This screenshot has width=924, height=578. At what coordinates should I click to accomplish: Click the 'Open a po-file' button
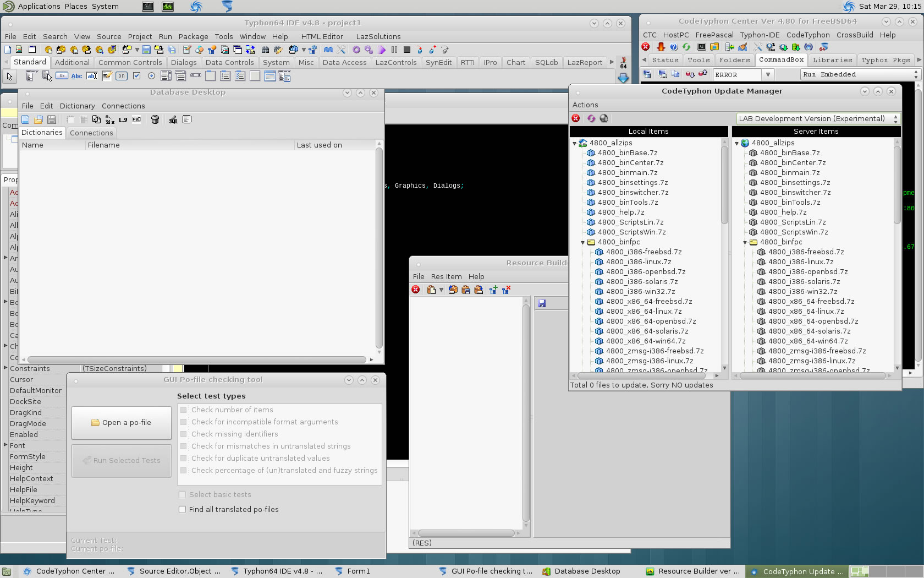tap(122, 423)
